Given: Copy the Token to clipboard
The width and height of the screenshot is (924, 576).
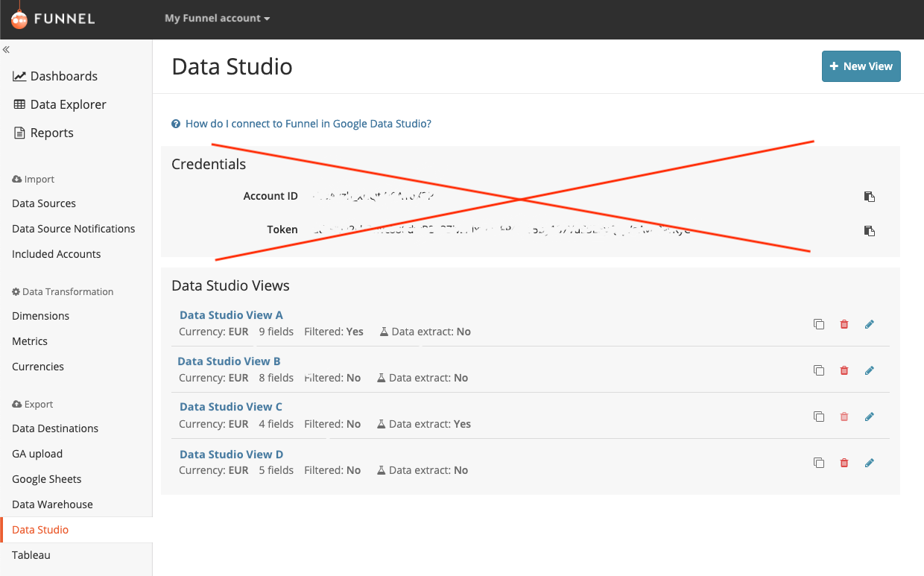Looking at the screenshot, I should [869, 231].
